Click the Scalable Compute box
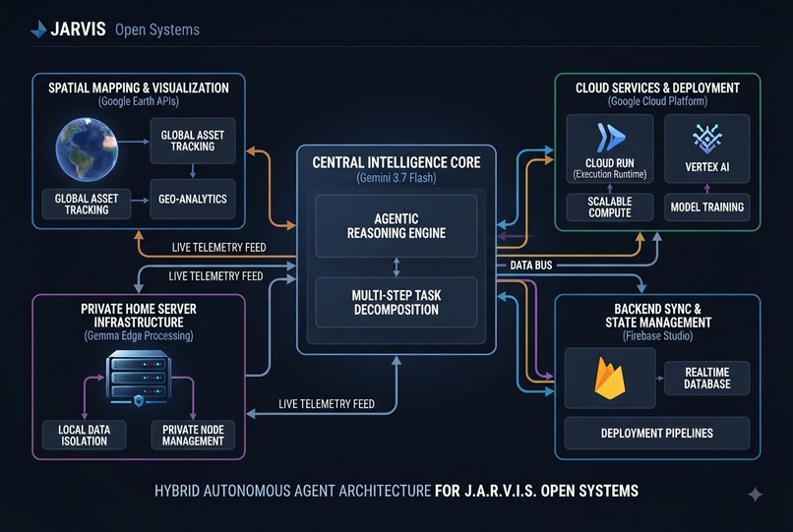The image size is (793, 532). click(610, 207)
